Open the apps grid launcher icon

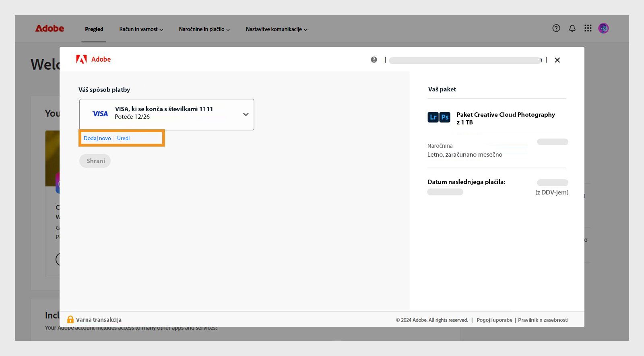point(588,28)
